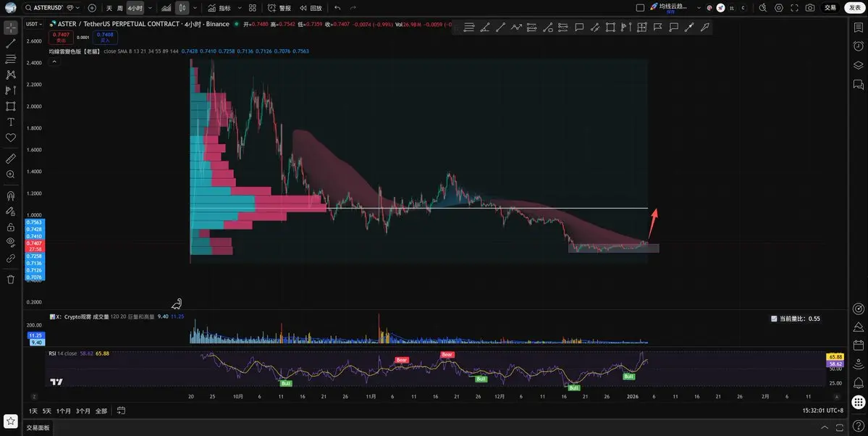868x436 pixels.
Task: Take a chart snapshot with camera icon
Action: 810,8
